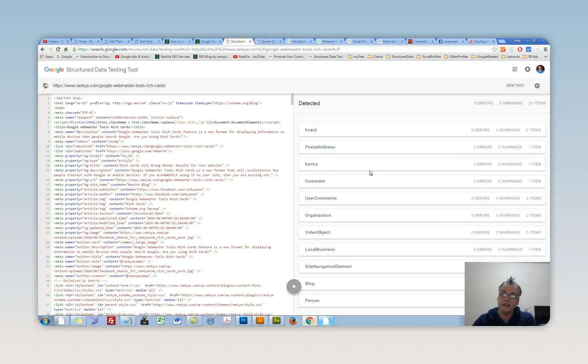Screen dimensions: 588x364
Task: Open the camera app in the taskbar
Action: tap(144, 321)
